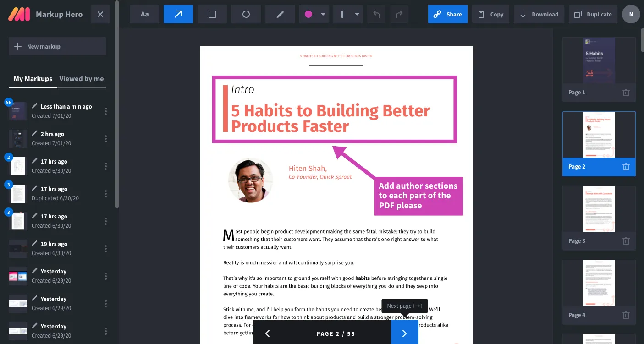Open the annotation color dropdown
Viewport: 644px width, 344px height.
323,14
